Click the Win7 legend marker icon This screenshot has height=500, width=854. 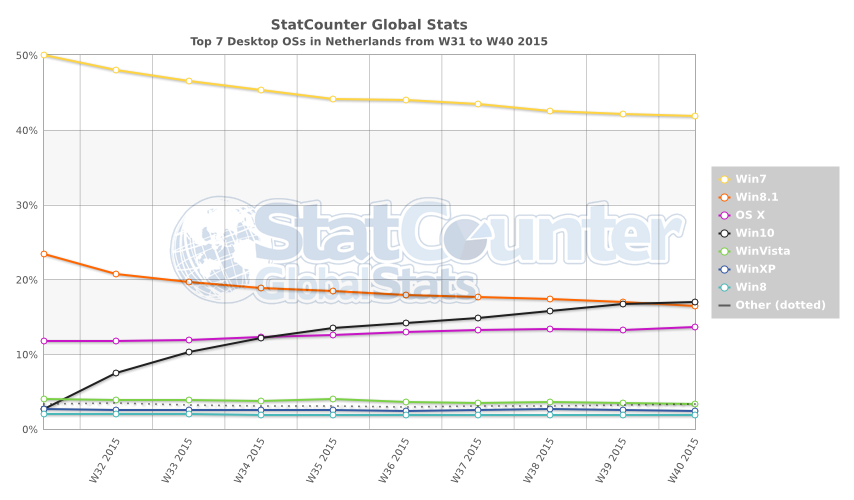click(x=726, y=179)
